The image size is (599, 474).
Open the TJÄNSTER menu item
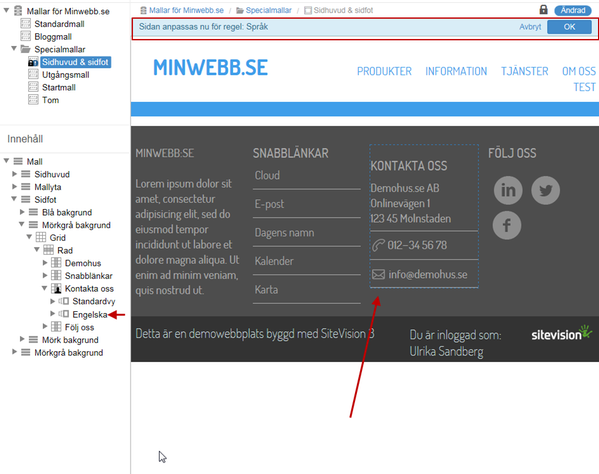[x=525, y=71]
